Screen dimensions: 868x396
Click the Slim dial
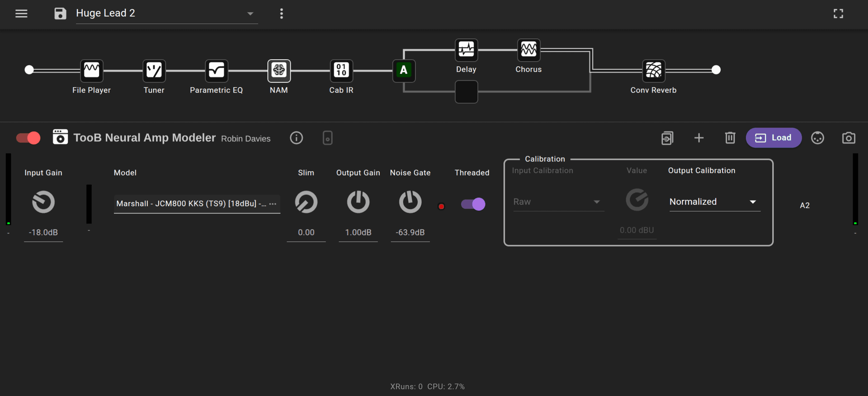306,202
